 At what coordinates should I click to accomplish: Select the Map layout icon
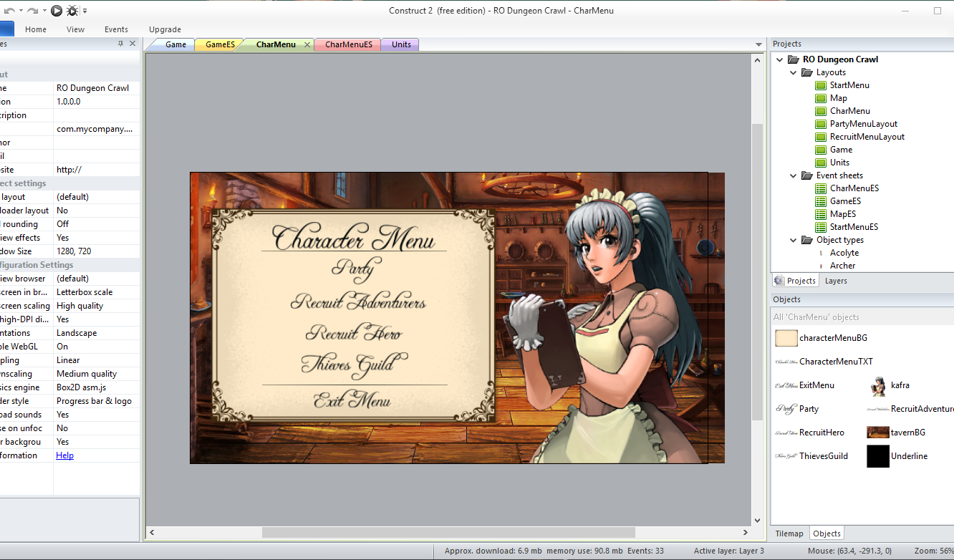point(821,98)
